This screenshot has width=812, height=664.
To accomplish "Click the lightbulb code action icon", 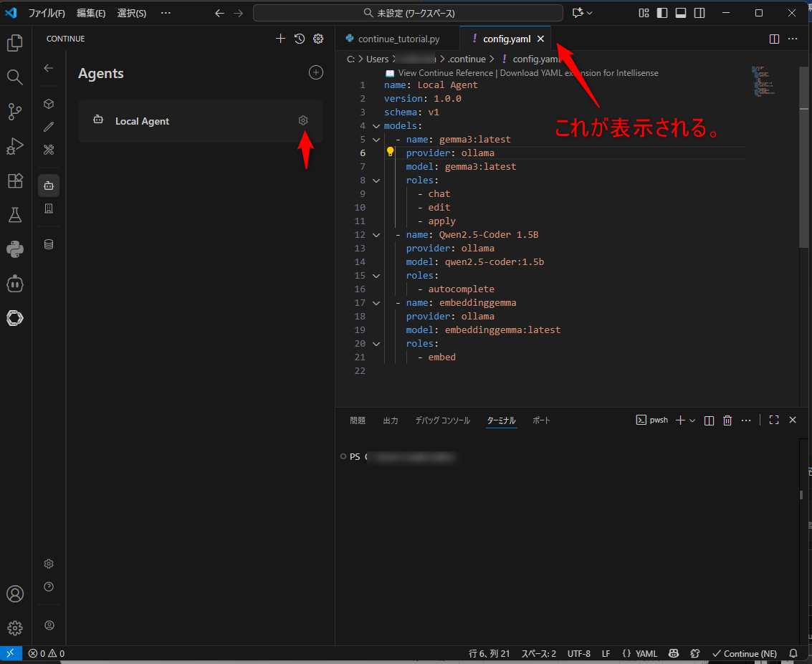I will pos(391,152).
